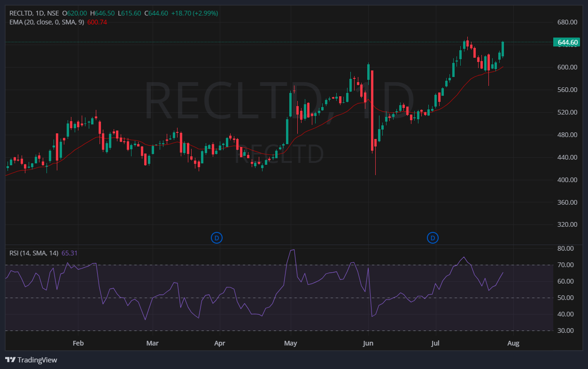The height and width of the screenshot is (369, 588).
Task: Click the Feb label on time axis
Action: pyautogui.click(x=78, y=343)
